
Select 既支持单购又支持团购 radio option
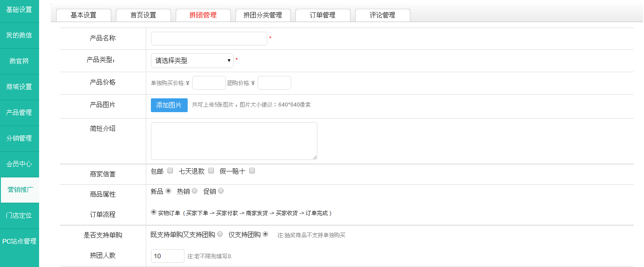click(220, 234)
